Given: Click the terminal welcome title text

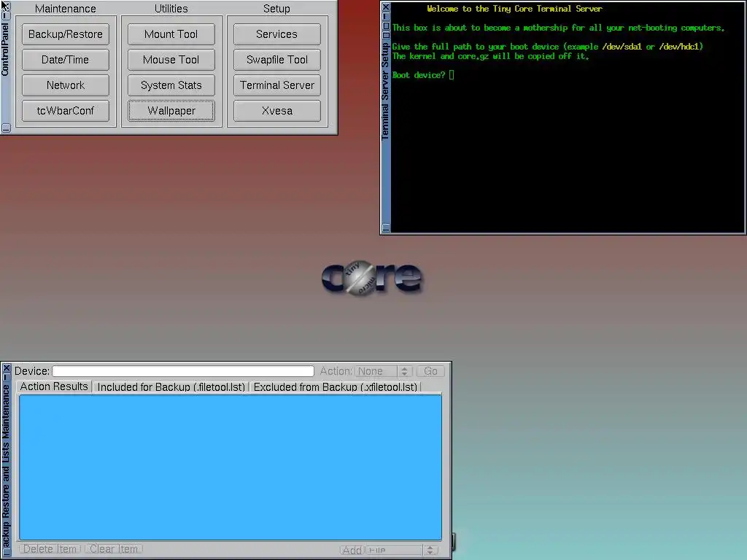Looking at the screenshot, I should pos(514,9).
